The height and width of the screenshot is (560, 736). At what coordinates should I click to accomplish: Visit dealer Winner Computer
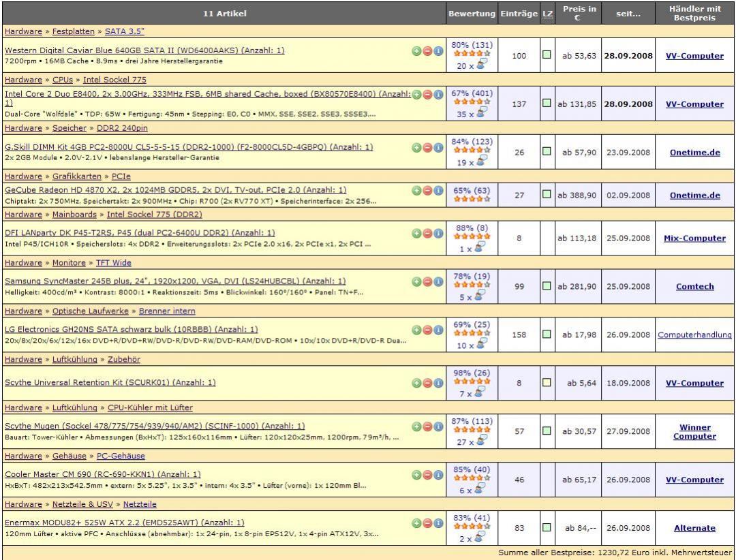tap(694, 432)
